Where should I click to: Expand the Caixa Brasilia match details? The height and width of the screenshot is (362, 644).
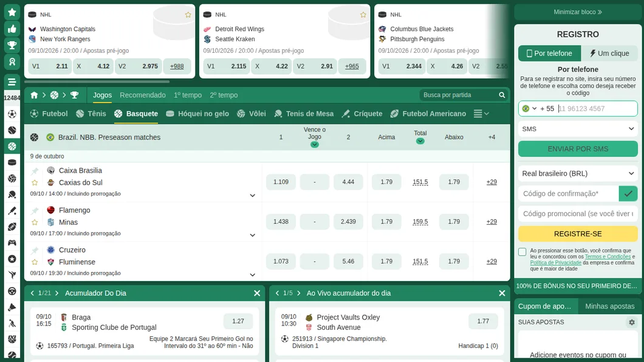pyautogui.click(x=253, y=196)
